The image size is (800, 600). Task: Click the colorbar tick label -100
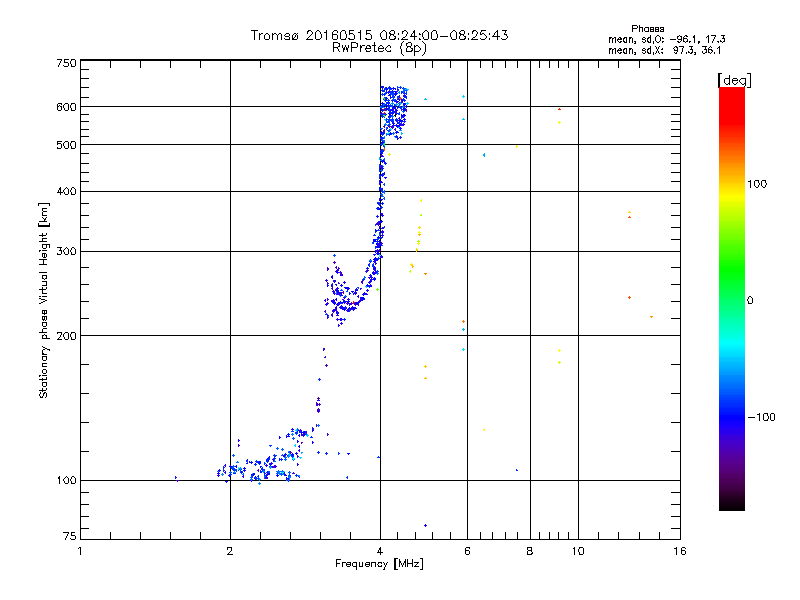pyautogui.click(x=761, y=417)
